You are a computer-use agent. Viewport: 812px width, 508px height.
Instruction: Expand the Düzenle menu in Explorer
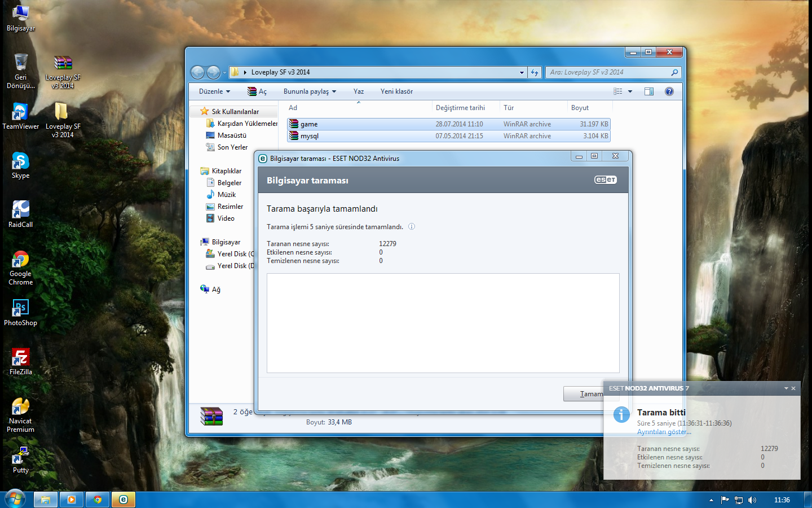214,91
